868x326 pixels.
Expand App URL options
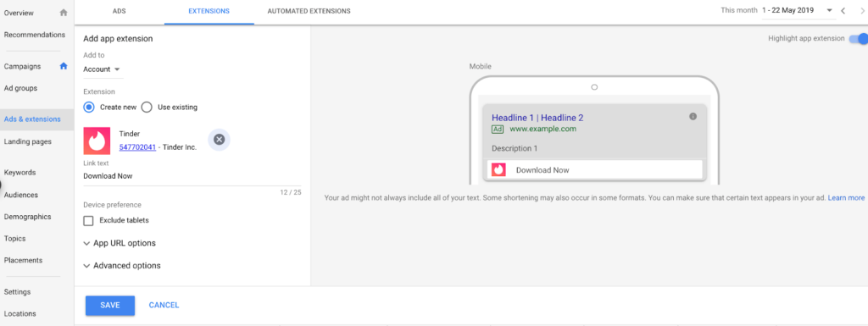(x=120, y=243)
